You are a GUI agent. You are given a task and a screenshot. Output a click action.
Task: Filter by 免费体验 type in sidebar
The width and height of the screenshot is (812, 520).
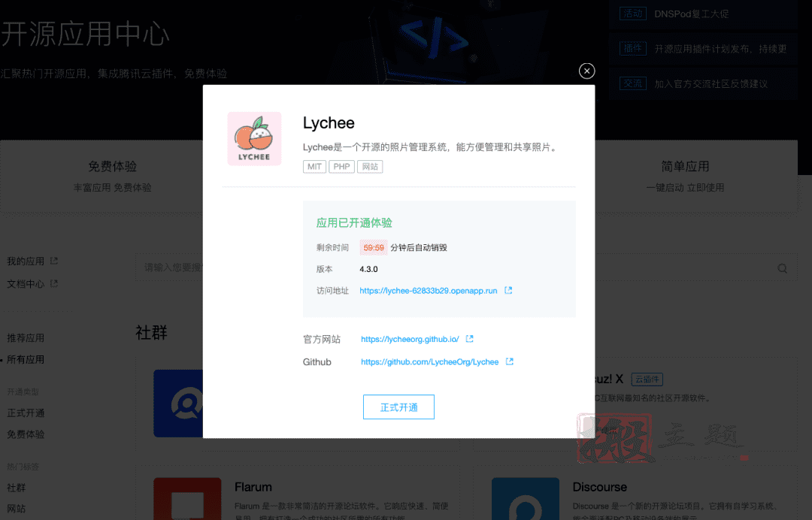coord(26,434)
